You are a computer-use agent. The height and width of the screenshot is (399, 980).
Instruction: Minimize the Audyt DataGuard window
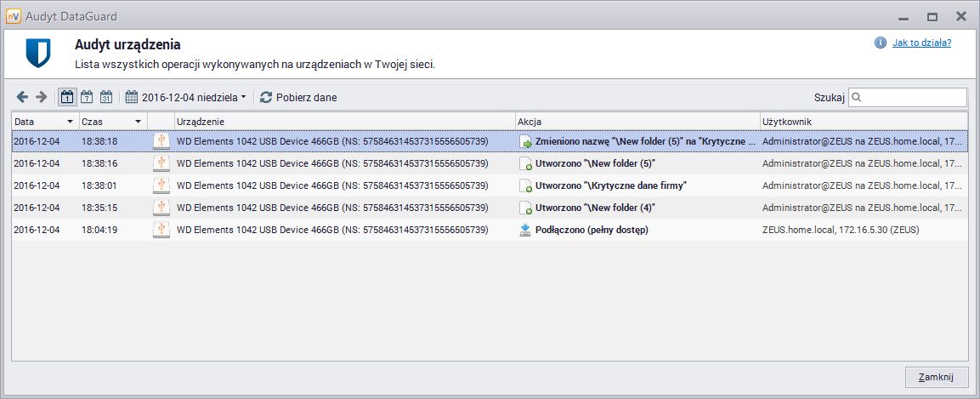[904, 18]
